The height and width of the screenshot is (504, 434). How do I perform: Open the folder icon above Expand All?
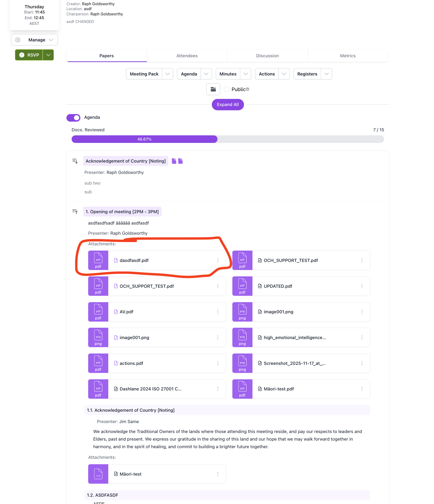click(213, 89)
